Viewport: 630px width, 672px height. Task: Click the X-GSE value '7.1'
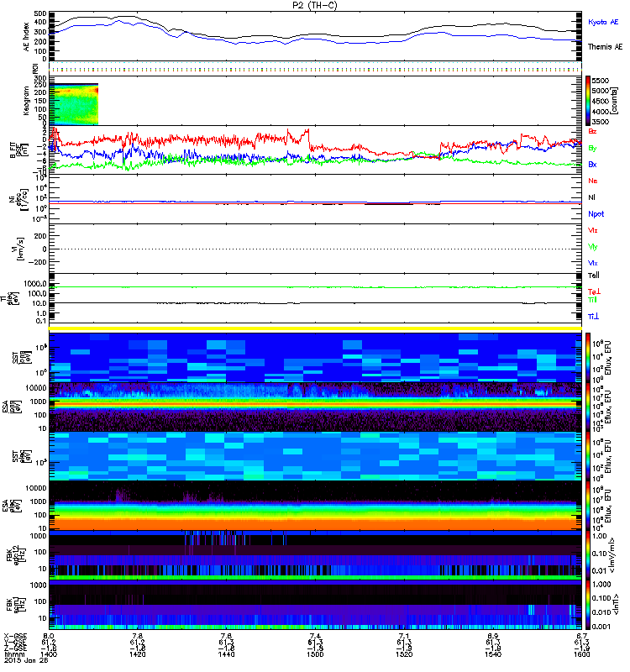pos(404,637)
